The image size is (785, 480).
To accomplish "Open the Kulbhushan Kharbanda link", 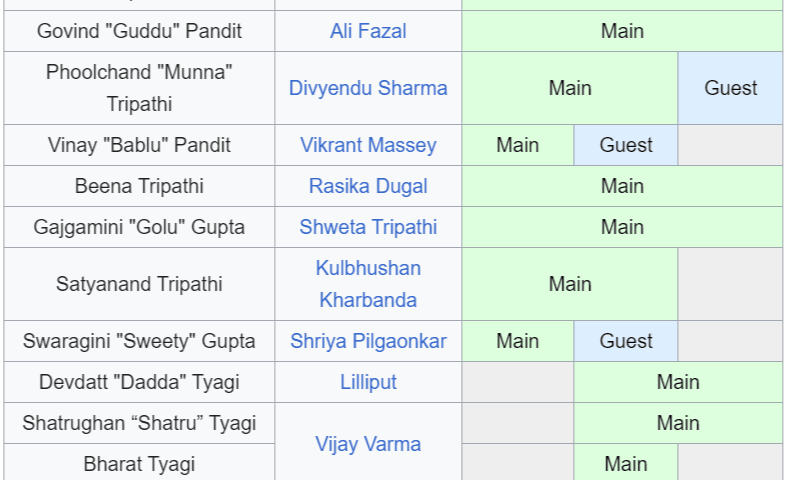I will (368, 284).
